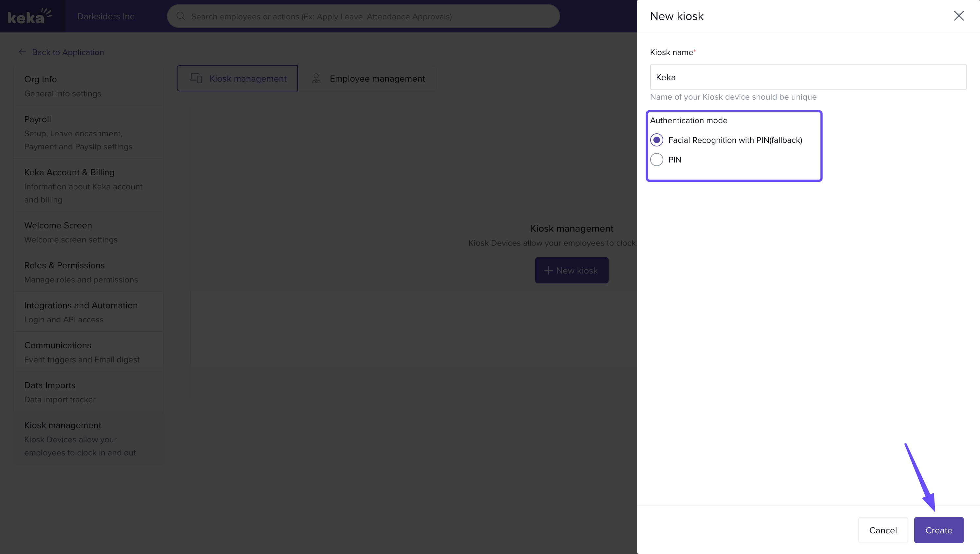Select Facial Recognition with PIN(fallback)

657,140
